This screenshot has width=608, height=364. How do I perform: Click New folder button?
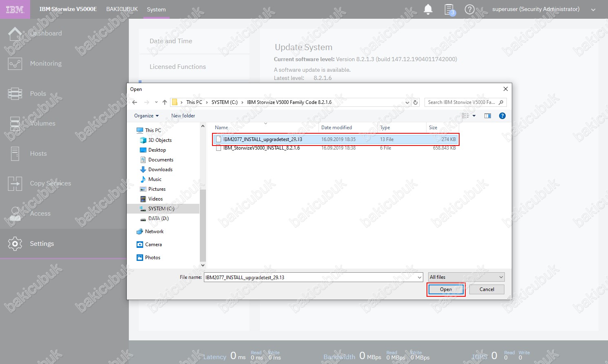click(183, 116)
